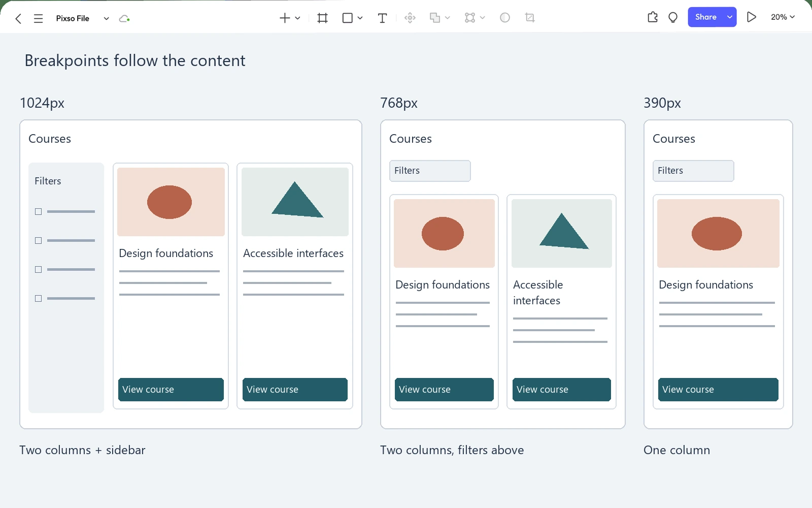Check the second filter checkbox in the sidebar
Viewport: 812px width, 508px height.
pyautogui.click(x=38, y=240)
